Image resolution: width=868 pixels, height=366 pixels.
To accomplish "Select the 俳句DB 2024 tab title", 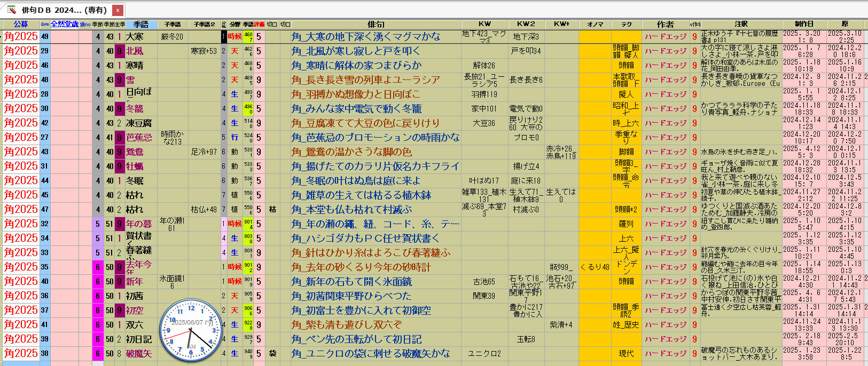I will [64, 10].
